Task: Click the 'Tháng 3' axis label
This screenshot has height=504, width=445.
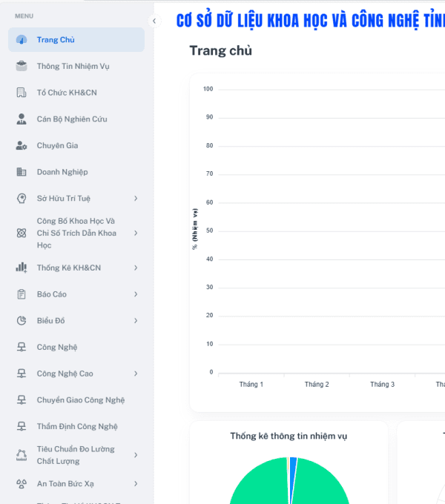Action: click(x=382, y=385)
